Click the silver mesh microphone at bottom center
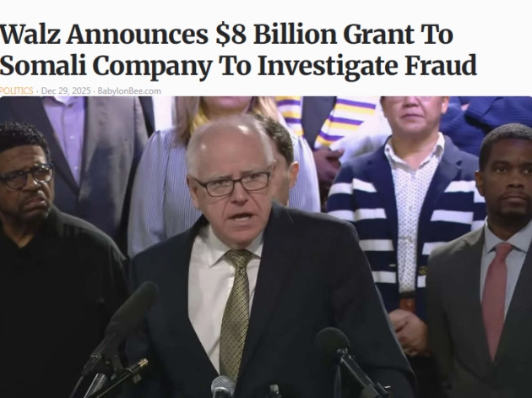The image size is (532, 398). [223, 386]
